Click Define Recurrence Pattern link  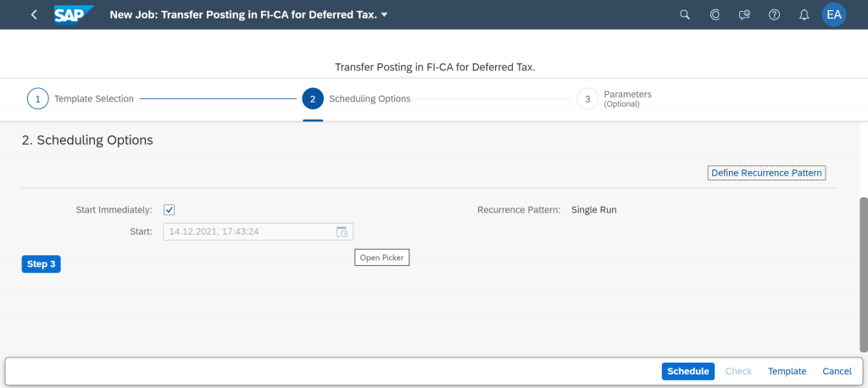tap(766, 173)
